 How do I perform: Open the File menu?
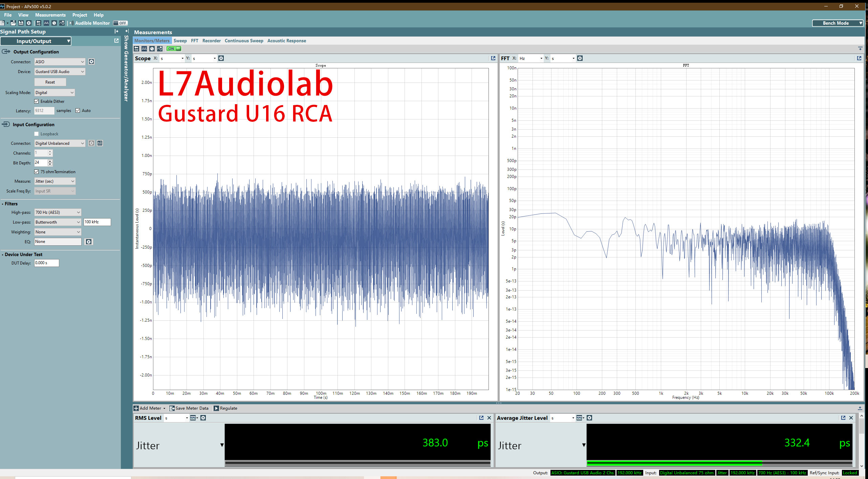point(8,15)
